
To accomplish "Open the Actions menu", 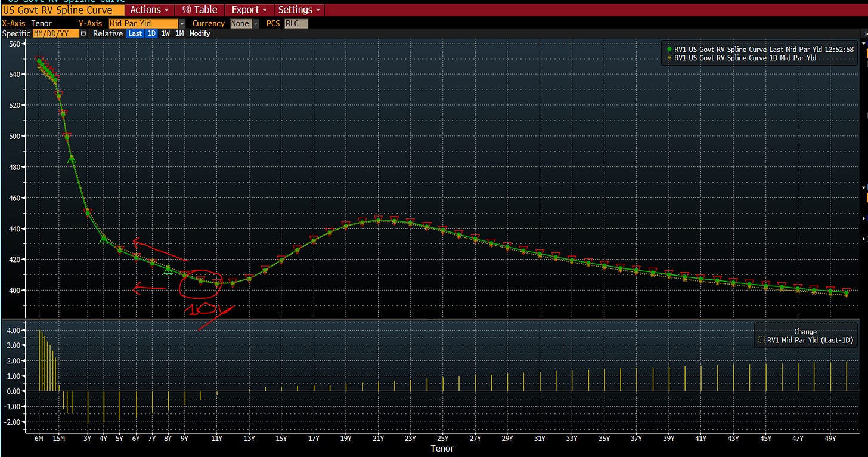I will tap(150, 10).
